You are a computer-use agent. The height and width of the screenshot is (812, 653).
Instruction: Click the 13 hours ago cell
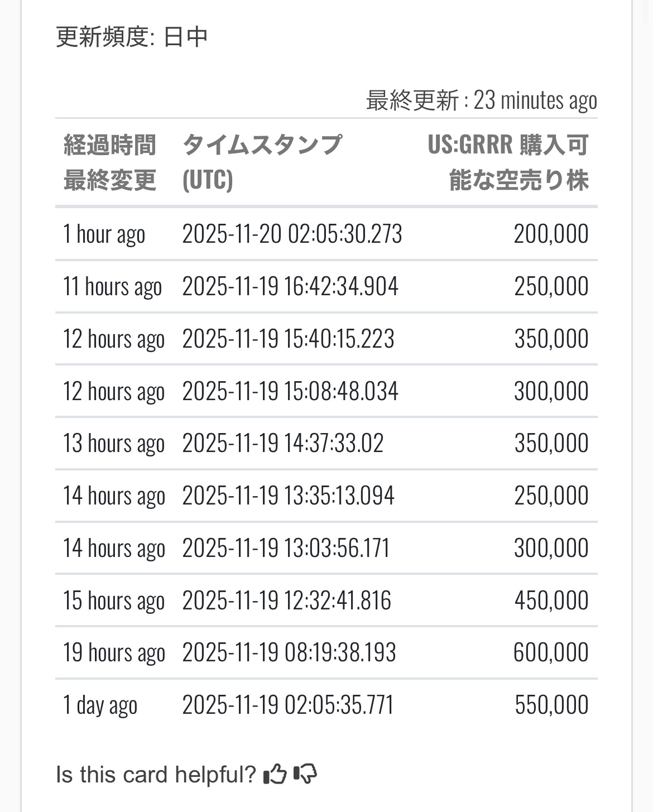[114, 444]
